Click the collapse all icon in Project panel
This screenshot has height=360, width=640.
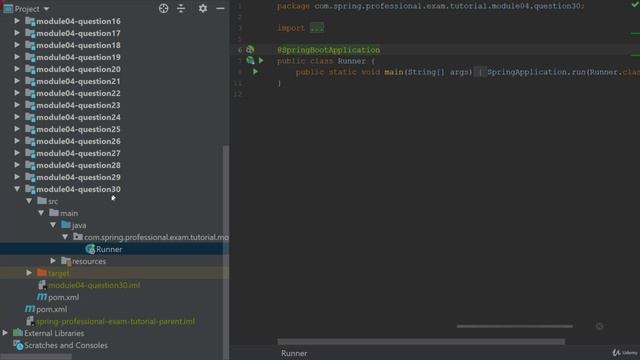181,9
